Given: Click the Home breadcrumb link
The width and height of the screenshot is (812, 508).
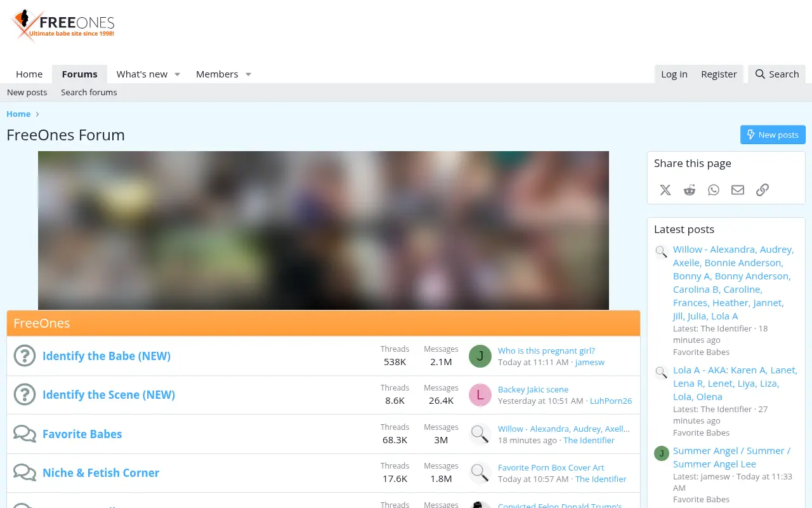Looking at the screenshot, I should (18, 114).
